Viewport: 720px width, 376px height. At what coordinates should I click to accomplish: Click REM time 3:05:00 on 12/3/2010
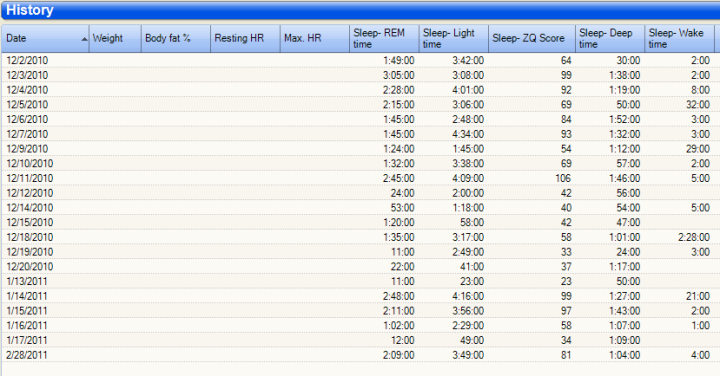tap(399, 75)
